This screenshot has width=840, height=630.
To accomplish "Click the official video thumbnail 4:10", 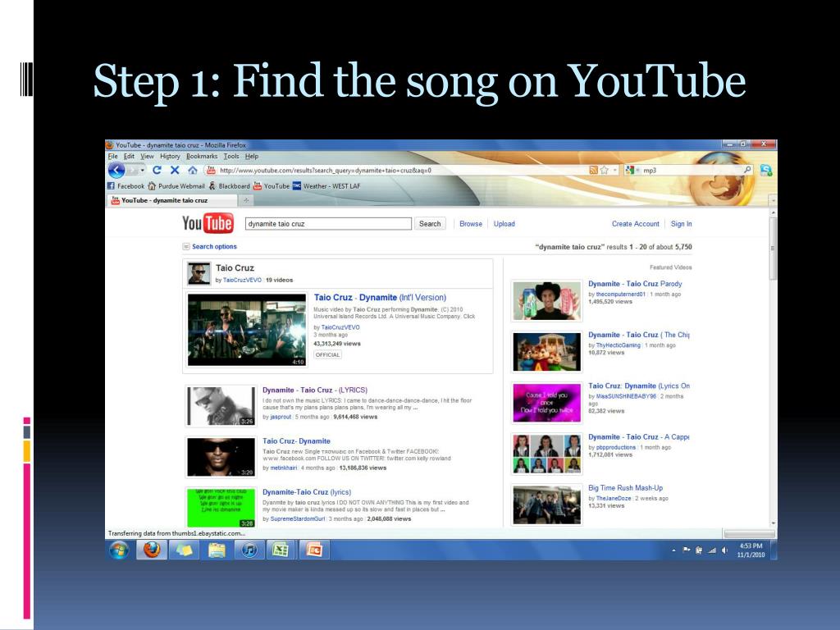I will click(247, 330).
